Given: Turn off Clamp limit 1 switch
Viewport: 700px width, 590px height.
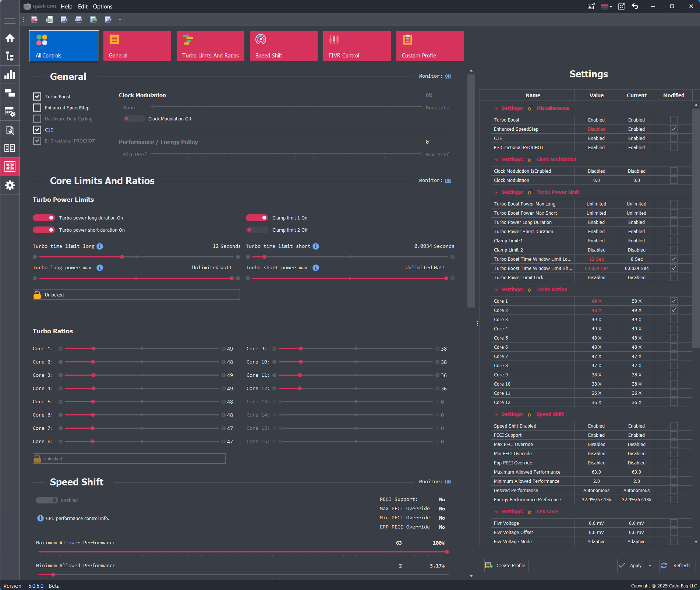Looking at the screenshot, I should (x=257, y=218).
